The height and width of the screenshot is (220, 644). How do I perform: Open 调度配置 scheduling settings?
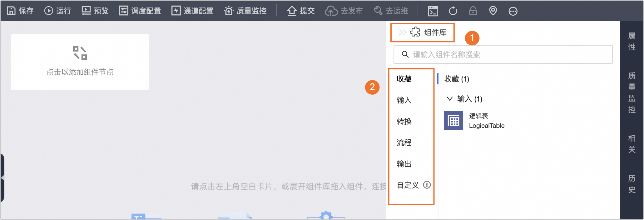[x=140, y=11]
